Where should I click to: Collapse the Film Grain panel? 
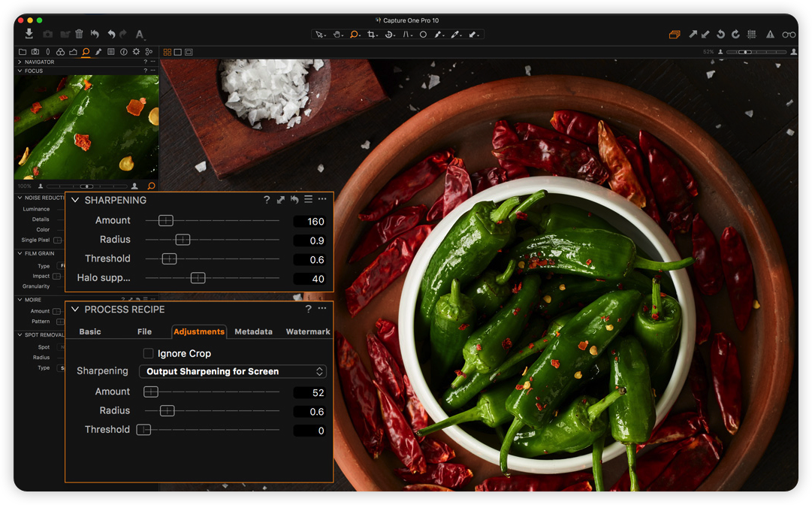(x=20, y=253)
